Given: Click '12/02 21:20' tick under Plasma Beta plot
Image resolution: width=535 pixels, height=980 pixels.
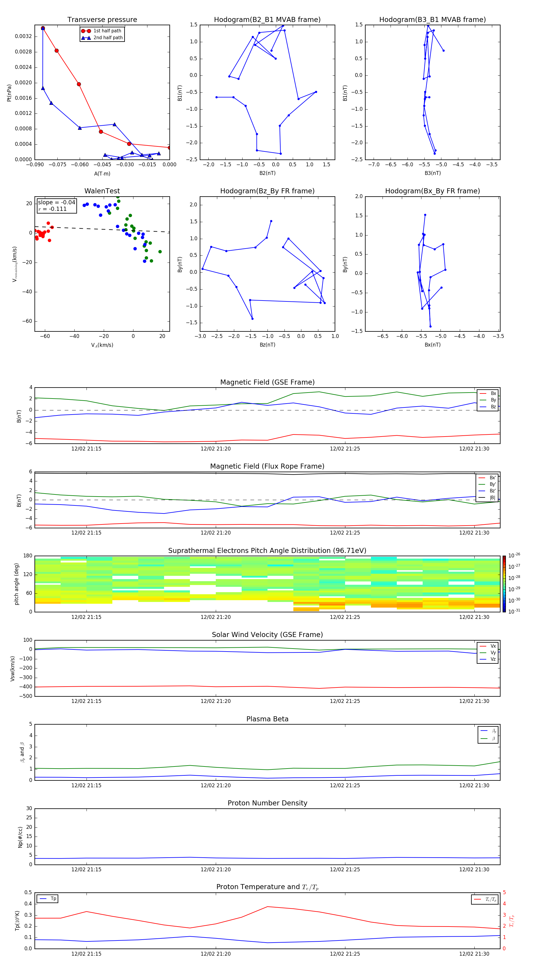Looking at the screenshot, I should [215, 785].
